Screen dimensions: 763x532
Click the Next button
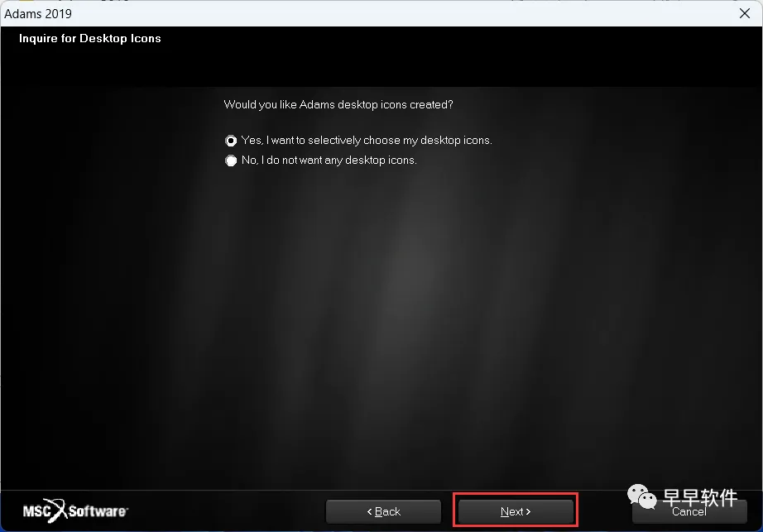(x=516, y=511)
